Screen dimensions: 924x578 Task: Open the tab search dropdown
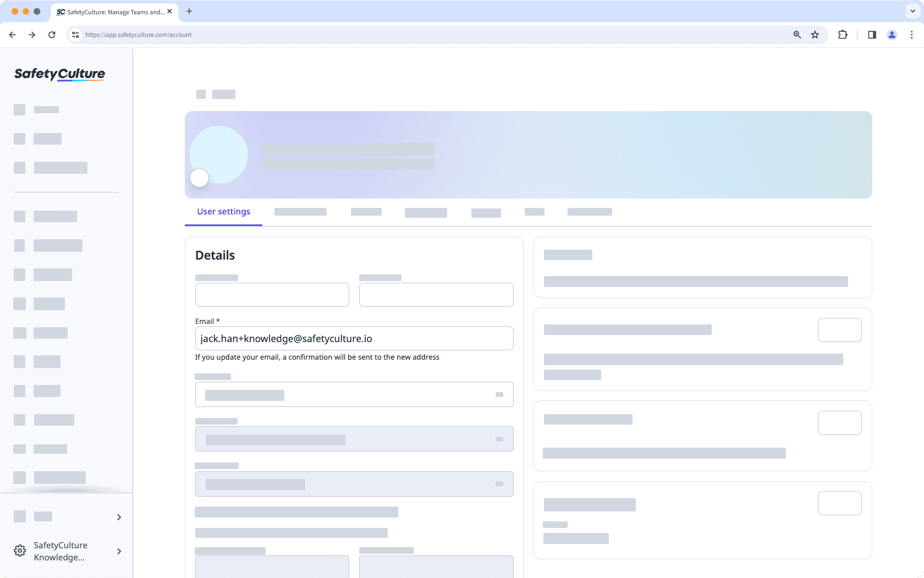point(911,11)
